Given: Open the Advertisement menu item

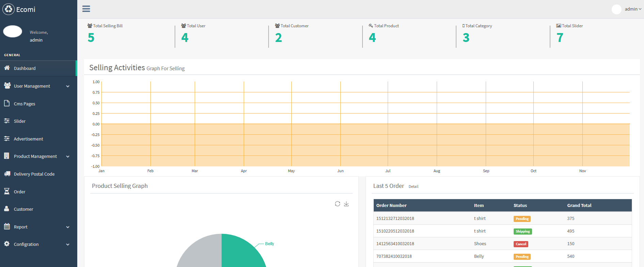Looking at the screenshot, I should point(38,139).
